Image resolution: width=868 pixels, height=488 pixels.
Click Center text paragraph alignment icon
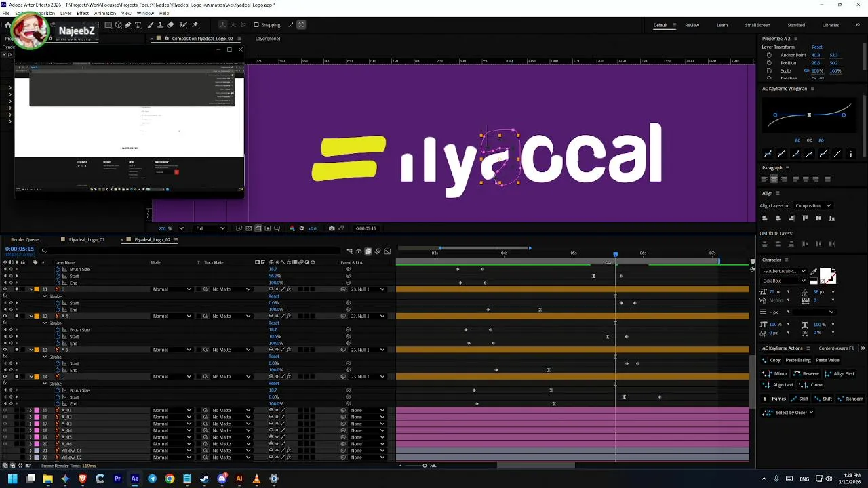point(774,178)
